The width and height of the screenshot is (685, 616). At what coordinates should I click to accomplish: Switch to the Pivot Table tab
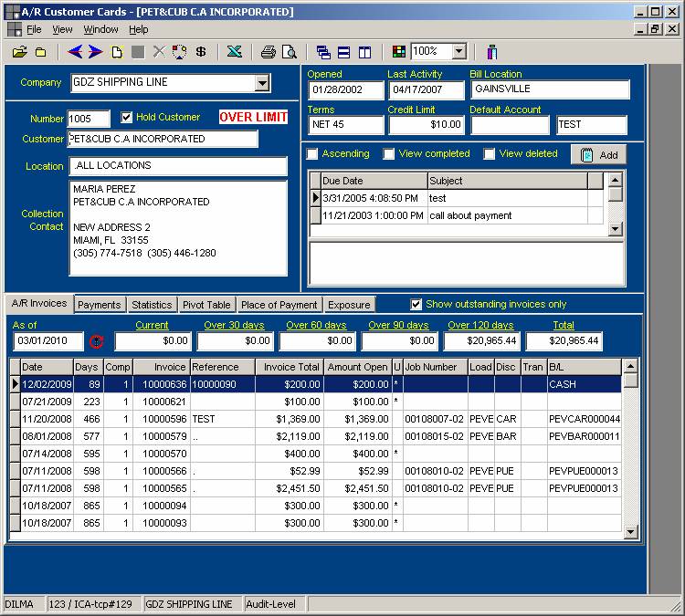207,305
